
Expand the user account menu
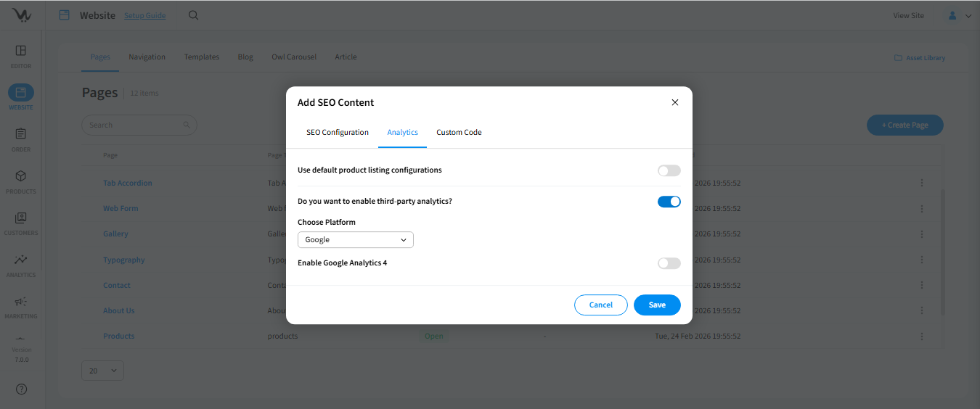coord(959,15)
